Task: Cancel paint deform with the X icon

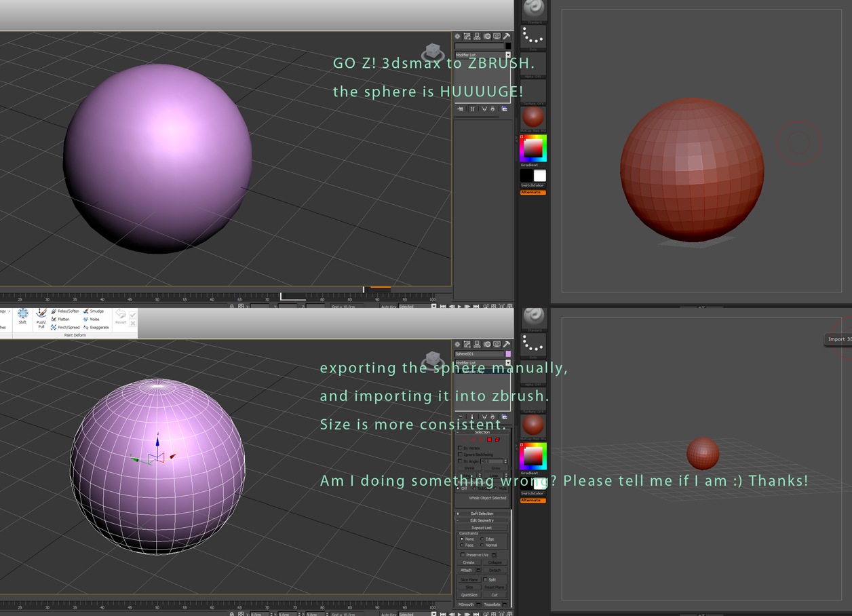Action: point(133,324)
